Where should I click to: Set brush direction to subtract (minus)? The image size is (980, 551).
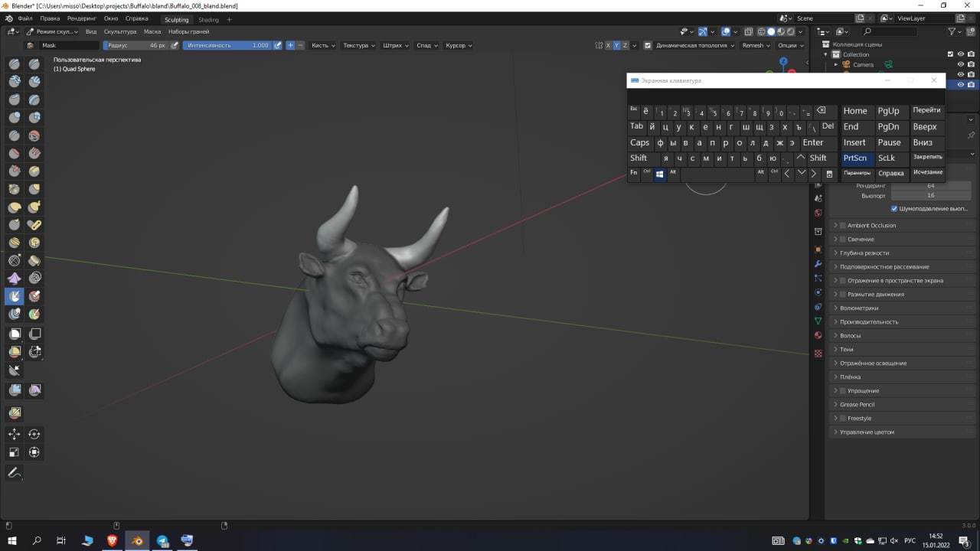point(300,45)
